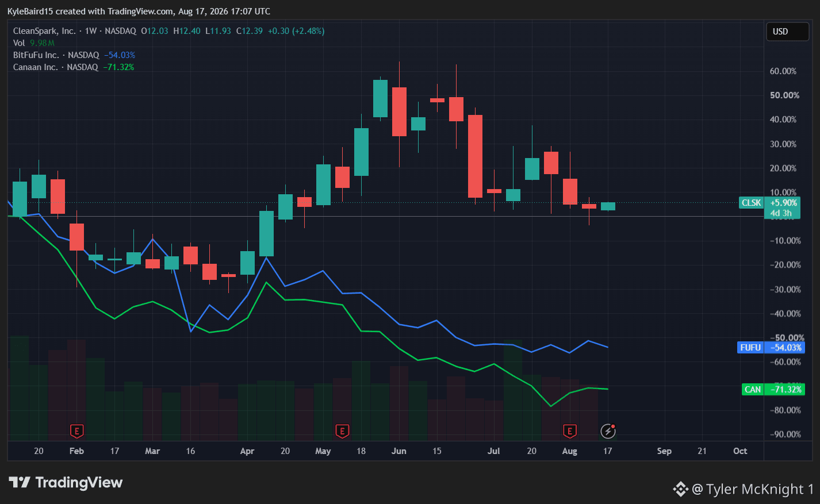Open the earnings marker above Aug
The image size is (820, 504).
point(569,431)
